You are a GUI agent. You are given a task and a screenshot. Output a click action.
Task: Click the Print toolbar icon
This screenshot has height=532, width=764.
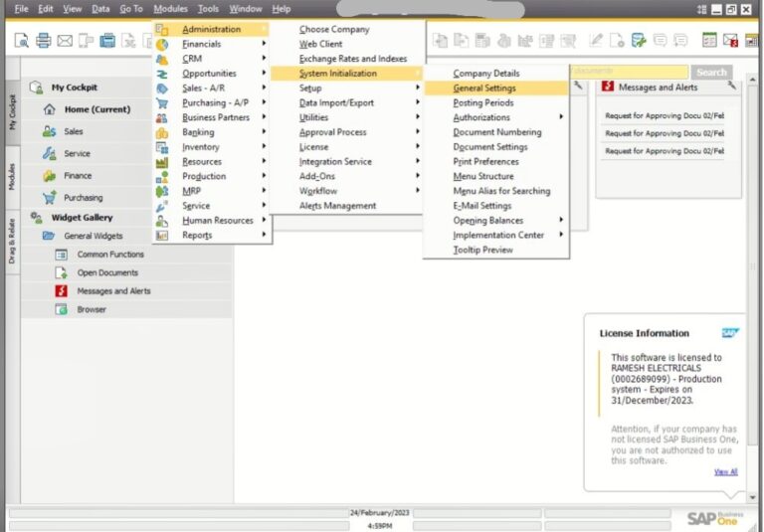tap(43, 41)
